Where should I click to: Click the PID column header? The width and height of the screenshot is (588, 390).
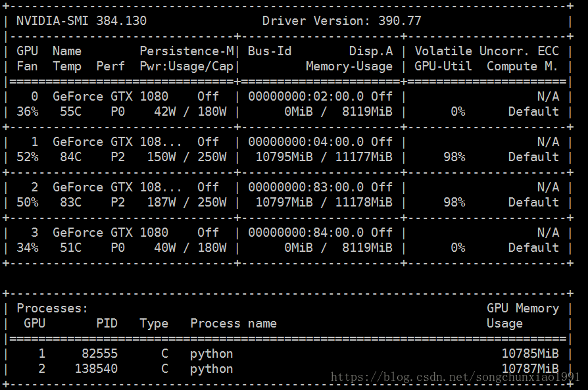click(107, 324)
